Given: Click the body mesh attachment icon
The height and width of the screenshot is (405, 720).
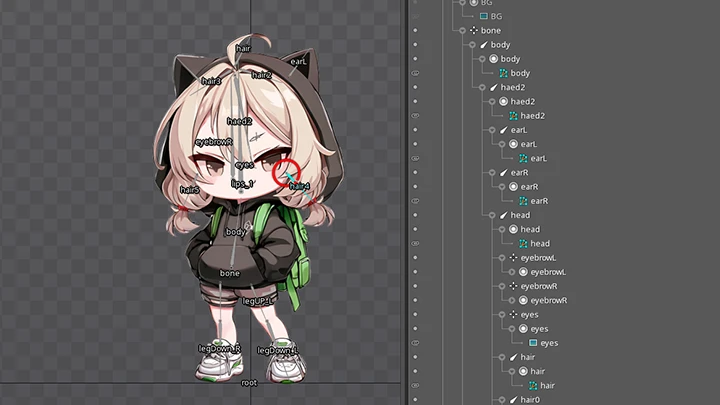Looking at the screenshot, I should [x=503, y=73].
